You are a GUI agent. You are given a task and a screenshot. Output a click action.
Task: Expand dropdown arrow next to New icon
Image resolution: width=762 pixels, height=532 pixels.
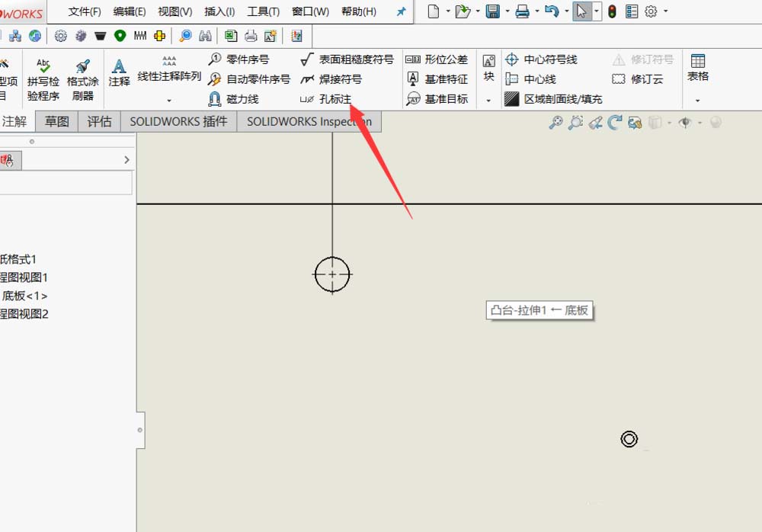click(448, 11)
